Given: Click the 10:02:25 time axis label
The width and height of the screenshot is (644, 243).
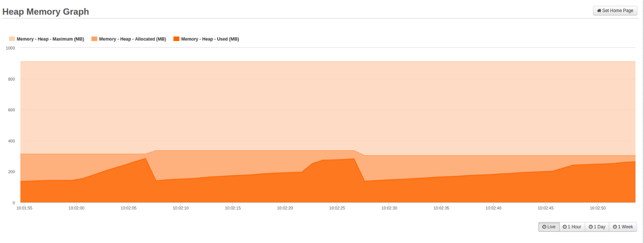Looking at the screenshot, I should click(x=337, y=208).
